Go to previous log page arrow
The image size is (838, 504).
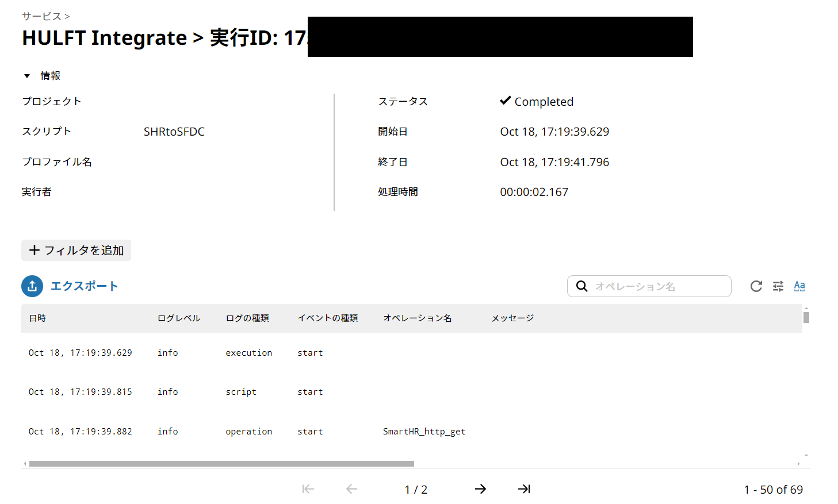click(x=351, y=489)
